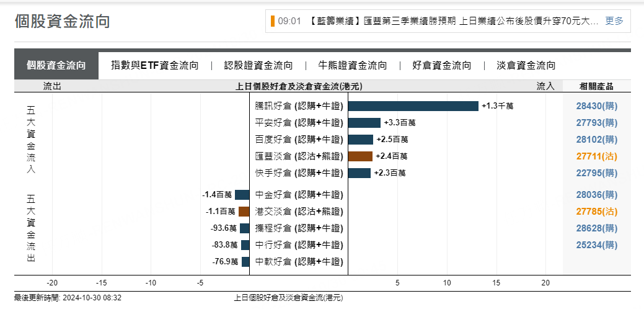Open related product 28628(購)
The width and height of the screenshot is (644, 309).
click(x=597, y=228)
